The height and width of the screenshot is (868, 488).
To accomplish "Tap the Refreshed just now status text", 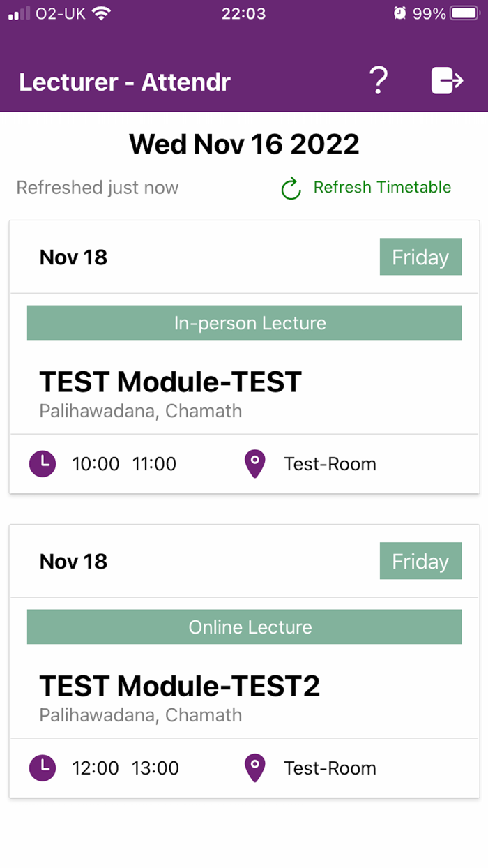I will [x=97, y=188].
